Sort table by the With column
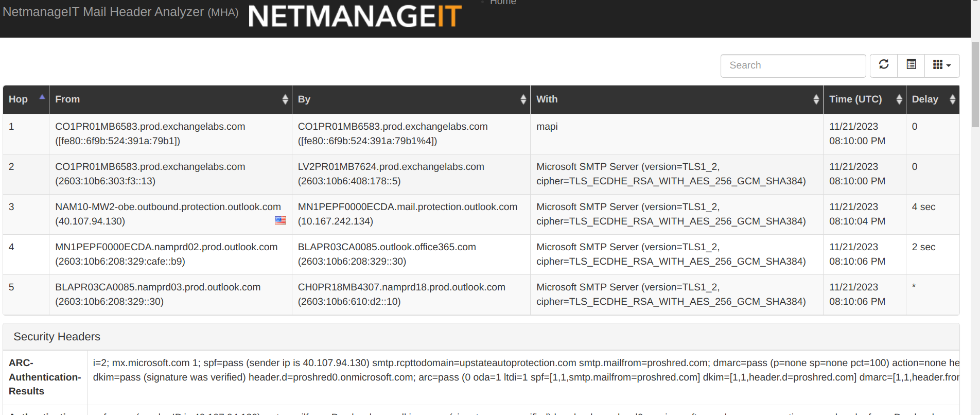980x415 pixels. tap(816, 99)
